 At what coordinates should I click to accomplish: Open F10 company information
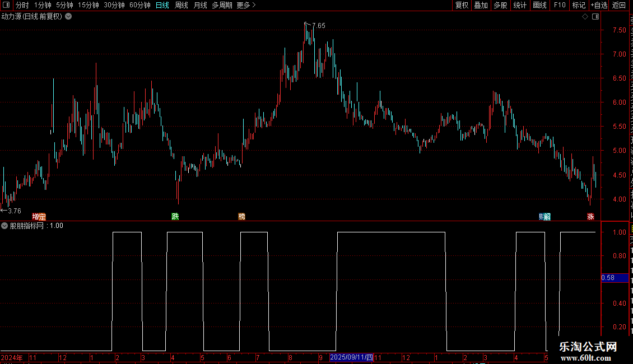click(560, 5)
